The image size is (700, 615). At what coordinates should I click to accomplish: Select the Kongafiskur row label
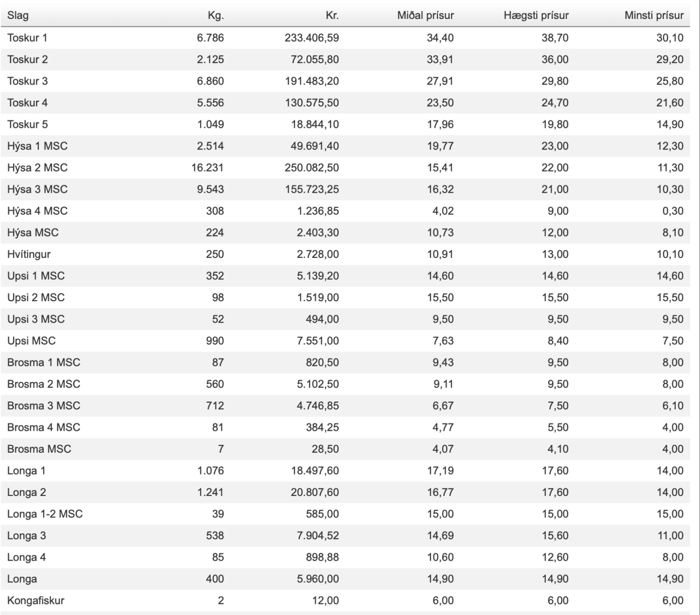click(35, 600)
